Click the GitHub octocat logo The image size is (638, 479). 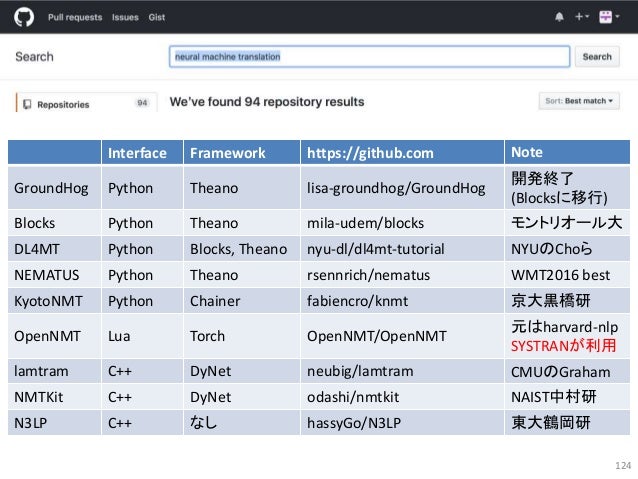coord(24,17)
